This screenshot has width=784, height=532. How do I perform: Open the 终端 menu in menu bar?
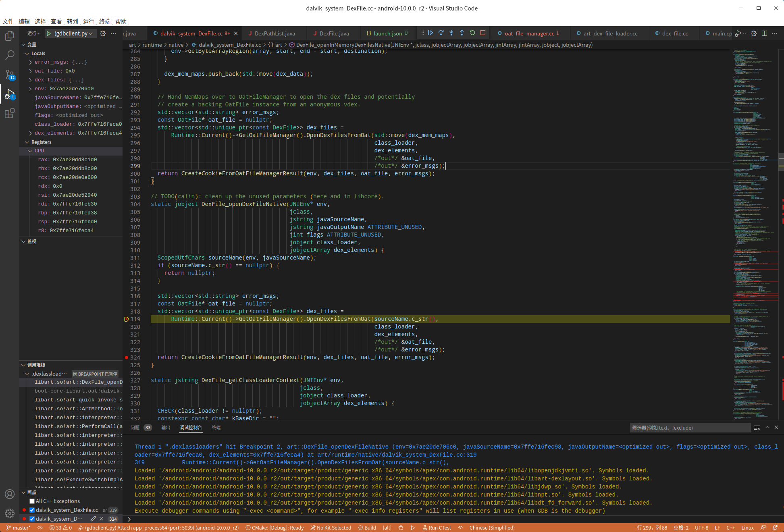coord(104,21)
